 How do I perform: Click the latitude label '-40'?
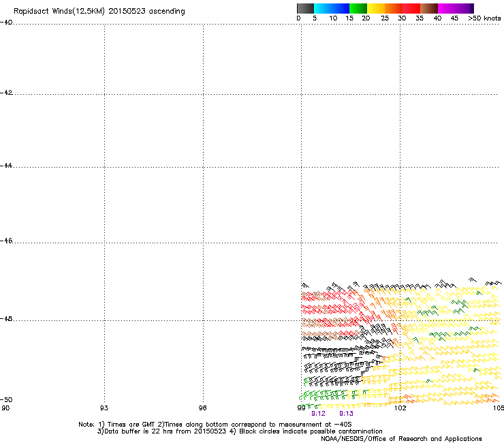tap(6, 22)
